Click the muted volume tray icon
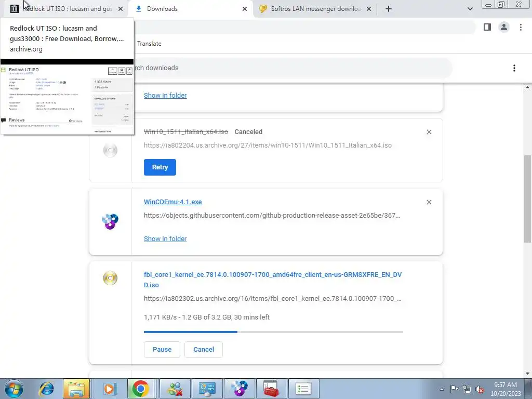Viewport: 532px width, 399px height. (x=480, y=389)
